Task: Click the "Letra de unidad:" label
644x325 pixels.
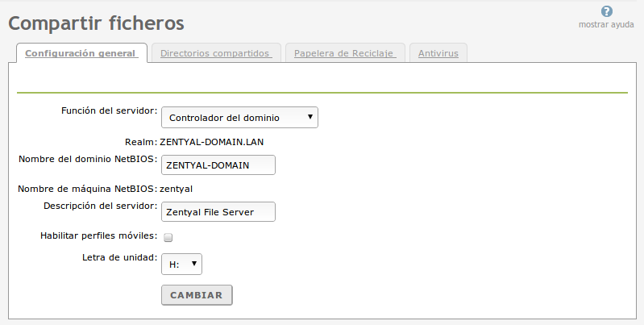Action: (119, 258)
